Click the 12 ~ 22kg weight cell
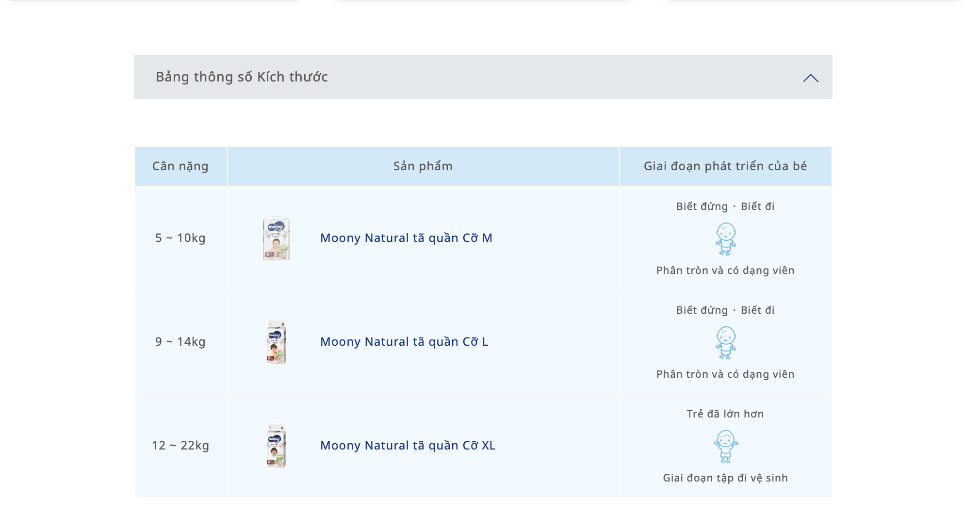The image size is (980, 514). [180, 446]
